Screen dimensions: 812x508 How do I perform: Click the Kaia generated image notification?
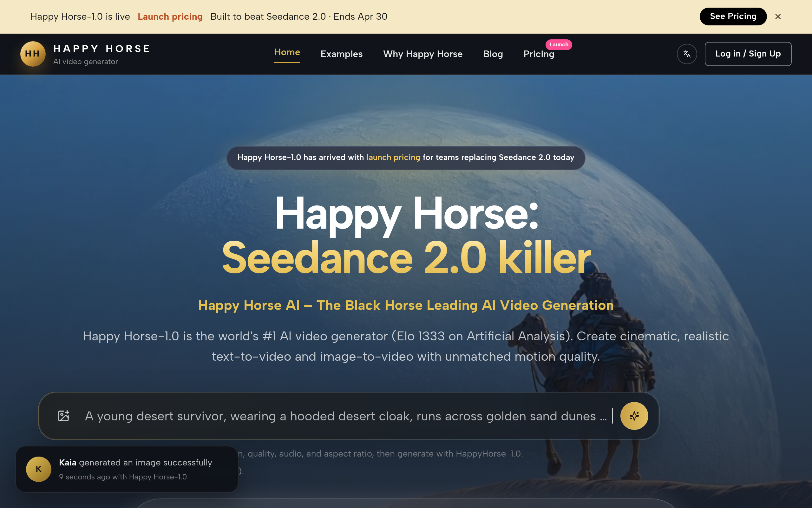(127, 469)
